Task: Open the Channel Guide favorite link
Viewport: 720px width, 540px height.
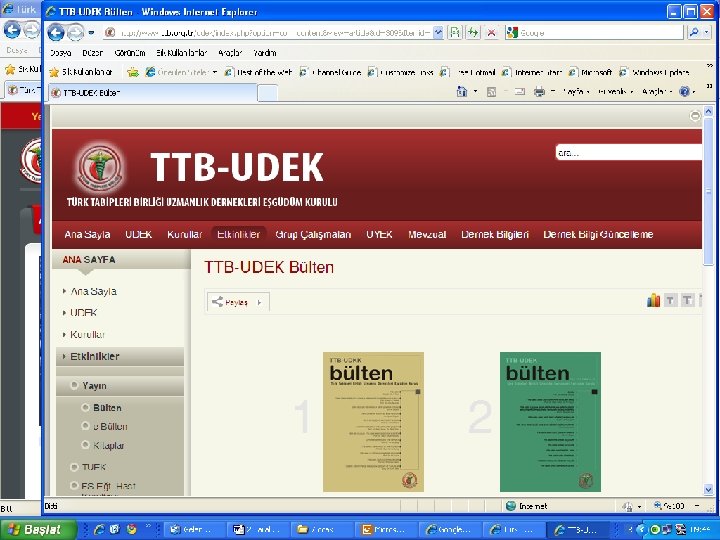Action: coord(331,72)
